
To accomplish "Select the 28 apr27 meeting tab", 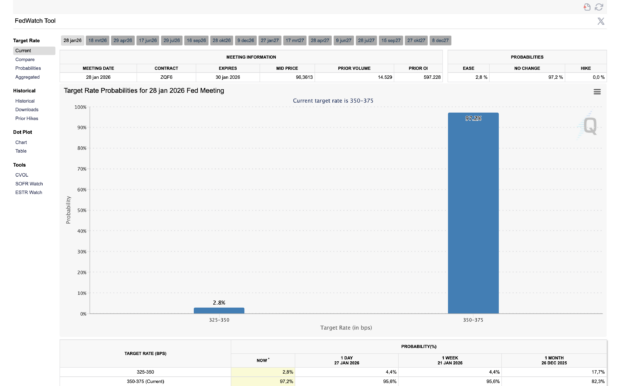I will tap(320, 40).
